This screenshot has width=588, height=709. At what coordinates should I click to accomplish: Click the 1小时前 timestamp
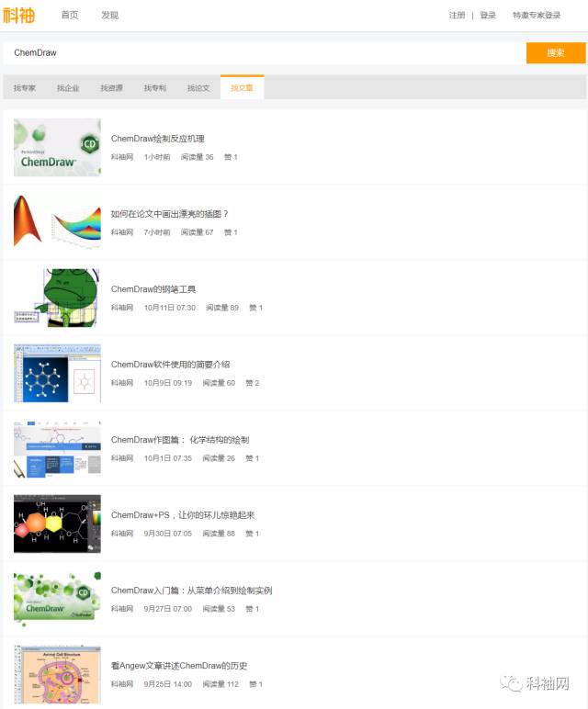(157, 157)
